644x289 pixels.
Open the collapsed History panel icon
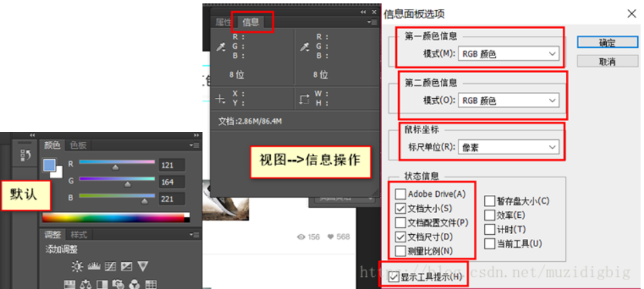click(x=25, y=155)
